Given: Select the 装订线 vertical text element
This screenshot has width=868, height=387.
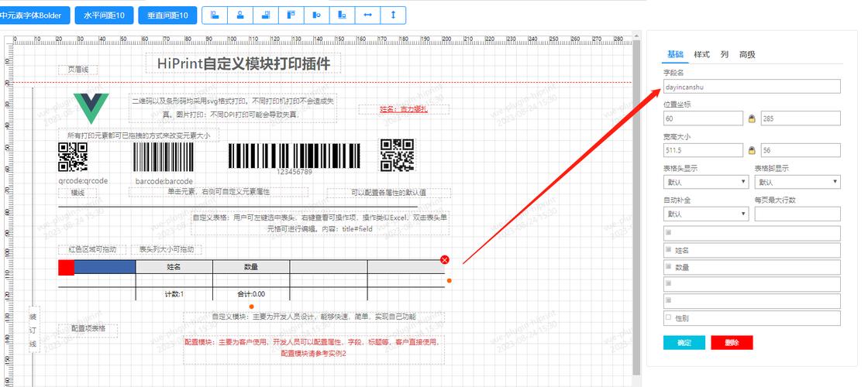Looking at the screenshot, I should click(33, 330).
